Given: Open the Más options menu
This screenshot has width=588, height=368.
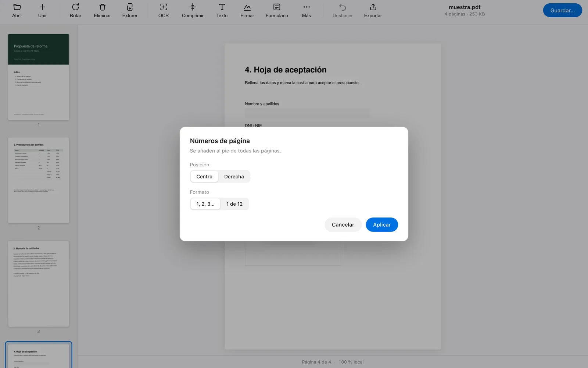Looking at the screenshot, I should pyautogui.click(x=306, y=11).
